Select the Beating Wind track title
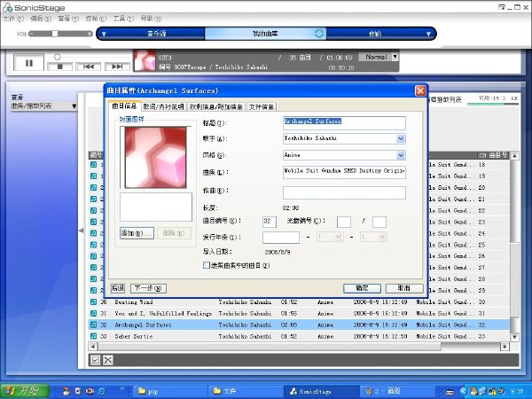532x399 pixels. pyautogui.click(x=134, y=302)
